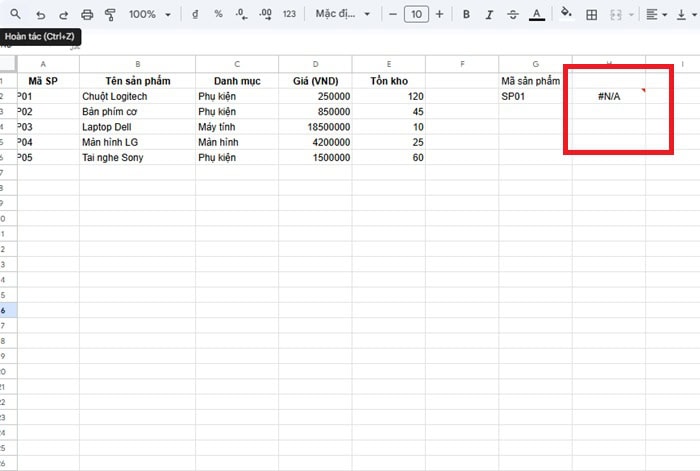Select the Màn hình category cell

point(237,142)
